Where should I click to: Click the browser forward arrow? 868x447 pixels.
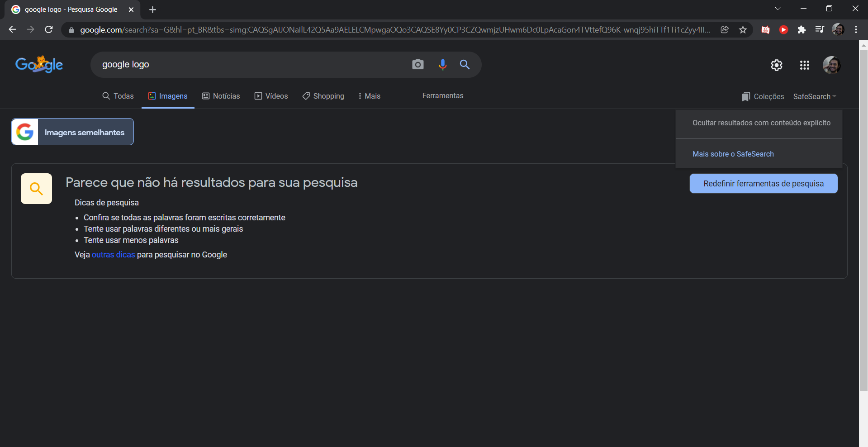coord(30,29)
